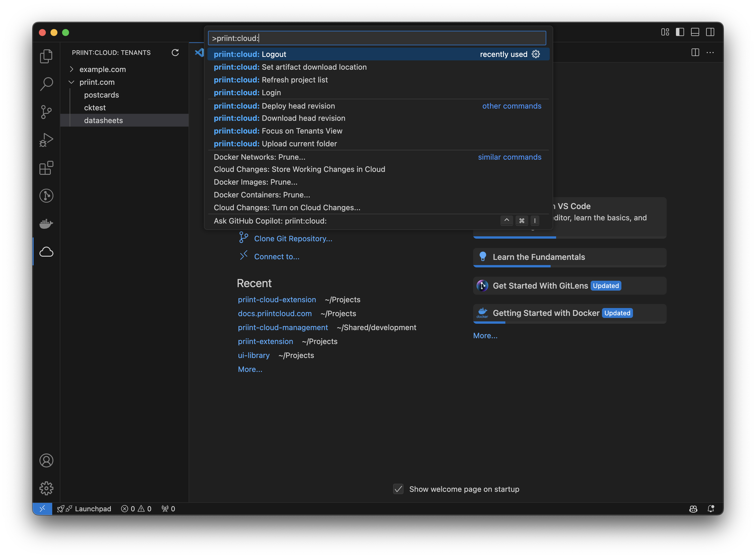Open the Extensions view icon
Viewport: 756px width, 558px height.
pos(46,168)
